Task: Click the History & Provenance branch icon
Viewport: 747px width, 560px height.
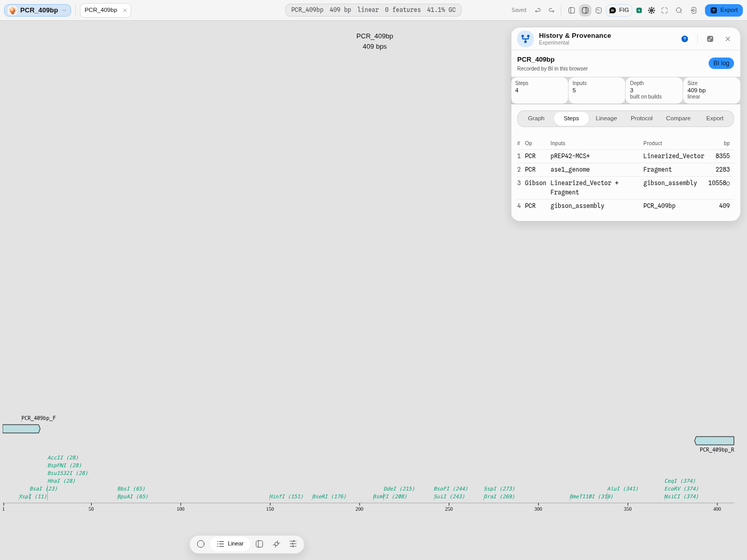Action: click(x=525, y=39)
